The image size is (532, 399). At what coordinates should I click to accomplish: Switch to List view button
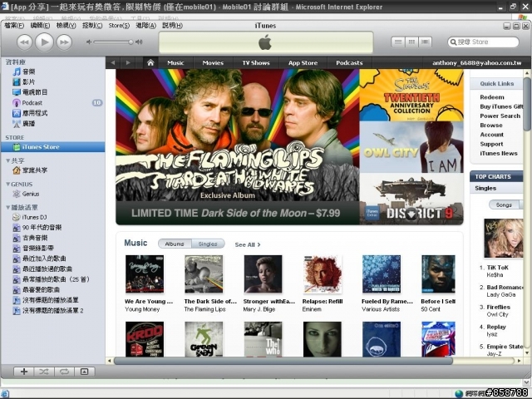click(x=398, y=42)
